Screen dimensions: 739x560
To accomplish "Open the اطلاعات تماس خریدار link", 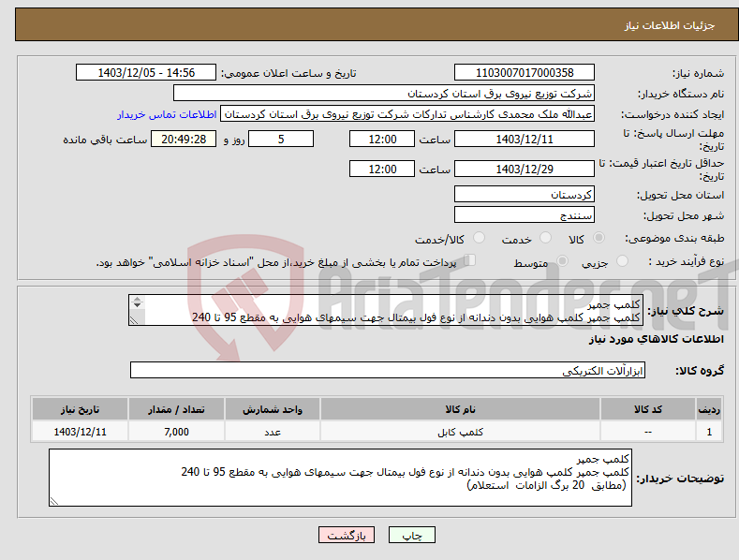I will [167, 114].
